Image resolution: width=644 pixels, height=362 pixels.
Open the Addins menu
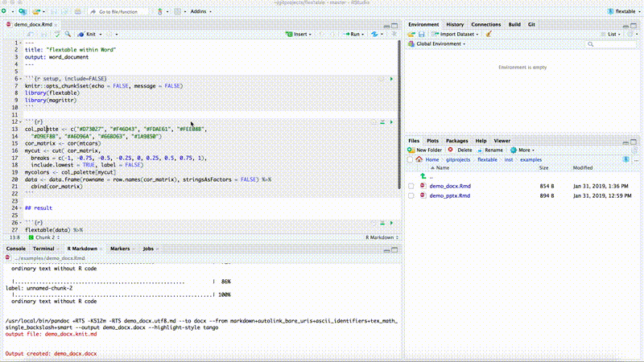click(200, 11)
